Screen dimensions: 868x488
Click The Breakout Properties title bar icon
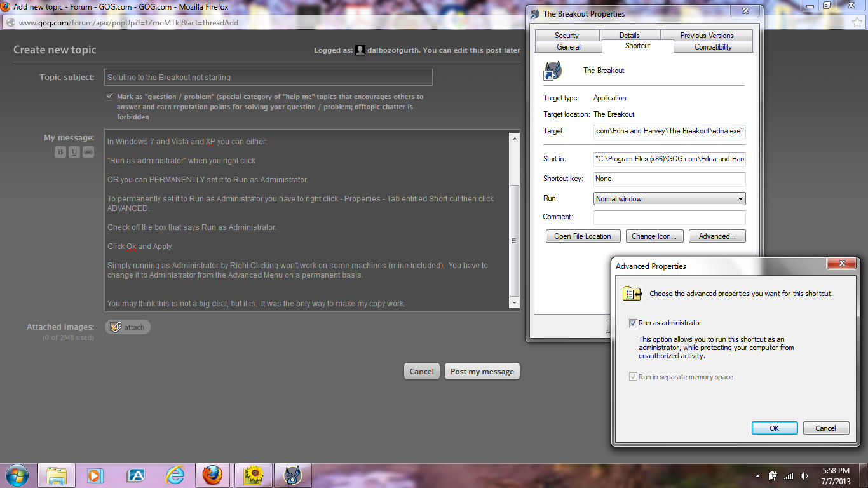534,13
